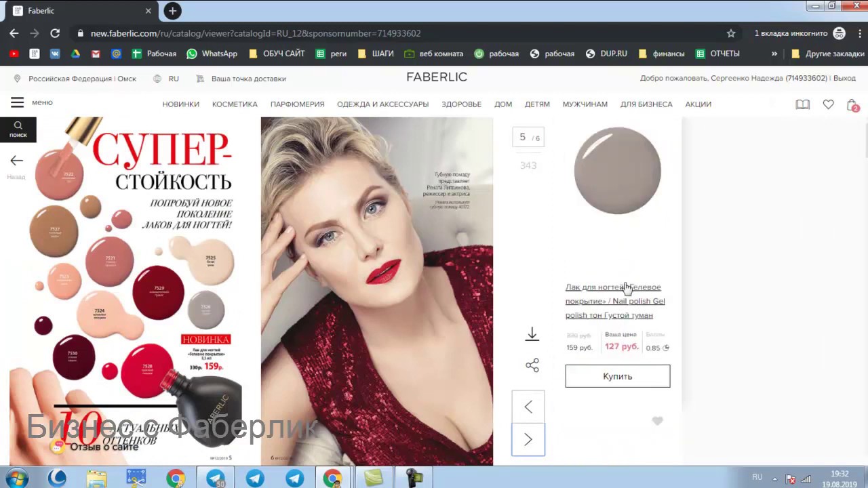
Task: Click the grey nail polish color swatch
Action: coord(617,171)
